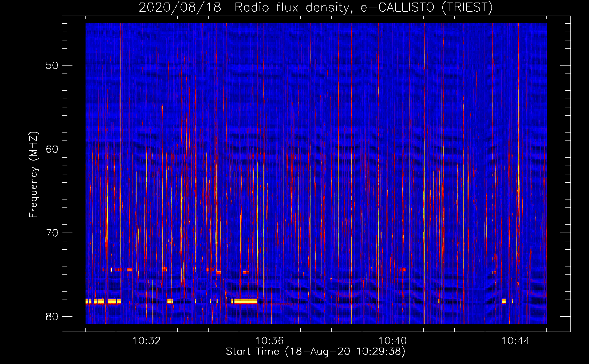Select the 80 frequency tick label
This screenshot has width=589, height=364.
point(52,317)
